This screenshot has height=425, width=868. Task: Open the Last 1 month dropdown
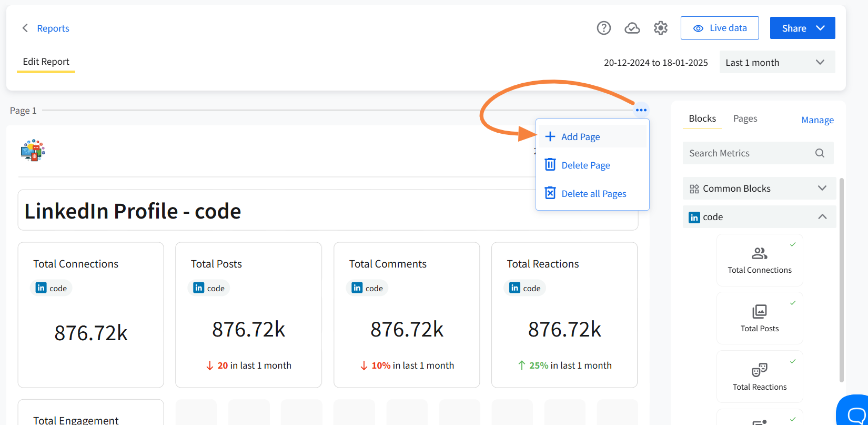pyautogui.click(x=776, y=63)
